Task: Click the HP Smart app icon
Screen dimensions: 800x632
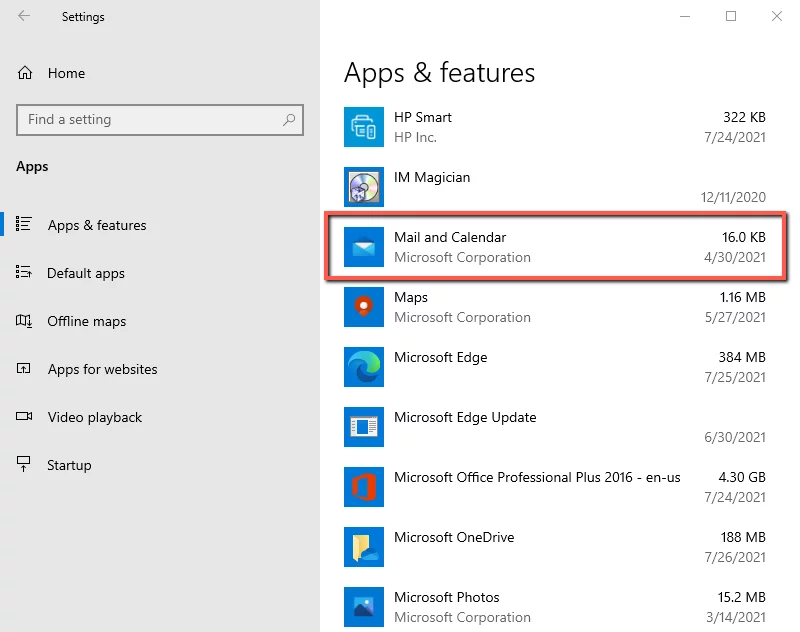Action: pos(364,127)
